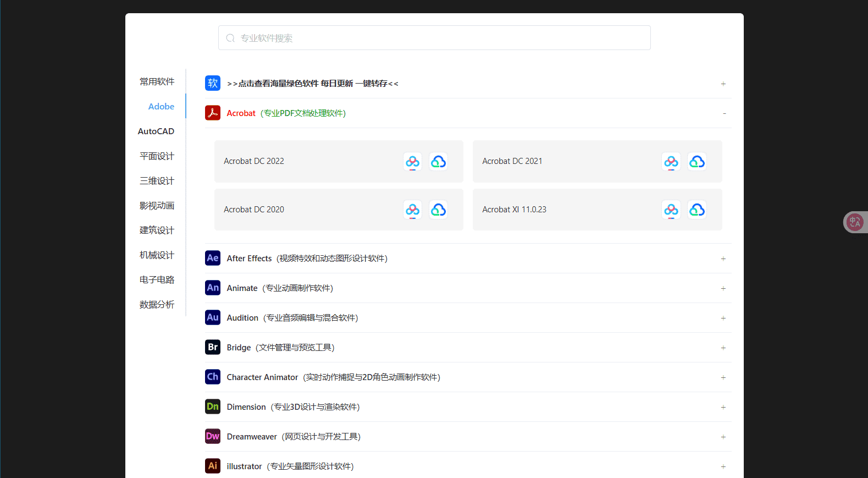Open 数据分析 sidebar category
The height and width of the screenshot is (478, 868).
pyautogui.click(x=157, y=304)
